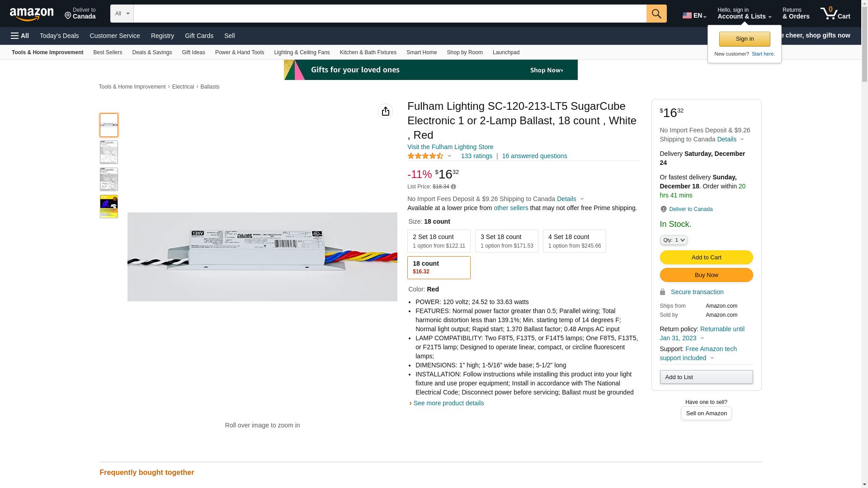
Task: Select the yellow-blue fourth product thumbnail
Action: [x=108, y=206]
